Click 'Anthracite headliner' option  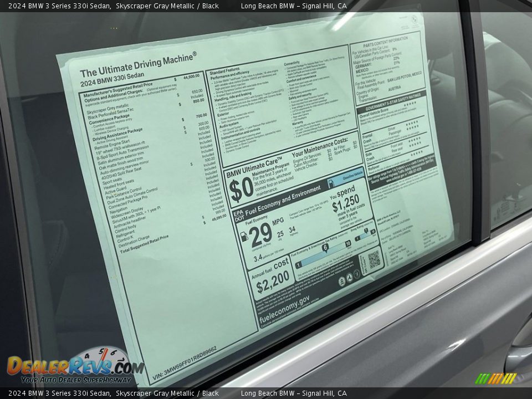[x=130, y=222]
